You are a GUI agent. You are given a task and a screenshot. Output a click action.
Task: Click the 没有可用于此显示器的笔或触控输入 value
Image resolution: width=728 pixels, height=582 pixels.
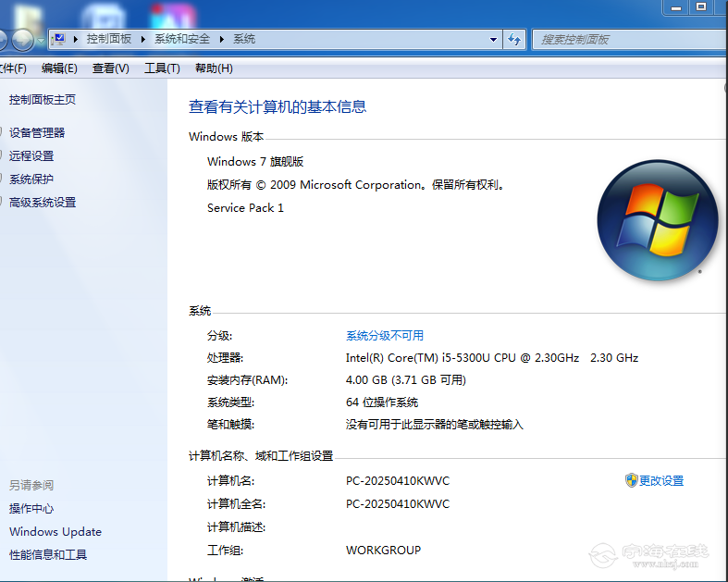[435, 425]
